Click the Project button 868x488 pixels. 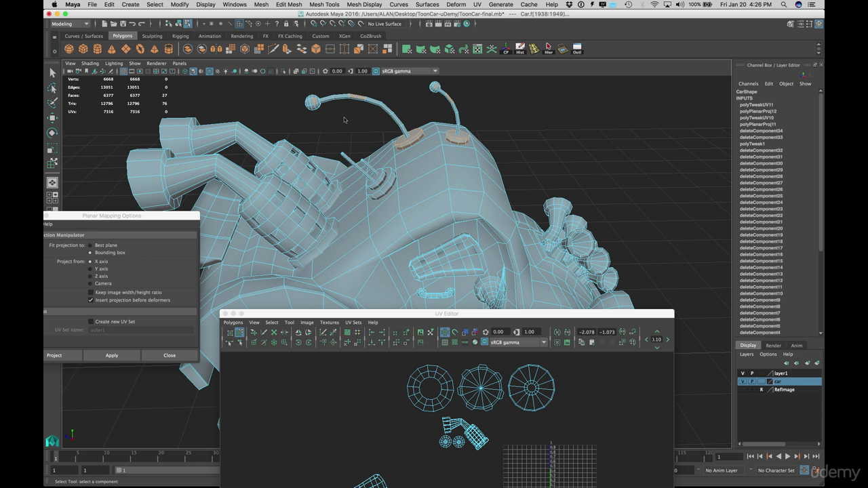point(54,355)
